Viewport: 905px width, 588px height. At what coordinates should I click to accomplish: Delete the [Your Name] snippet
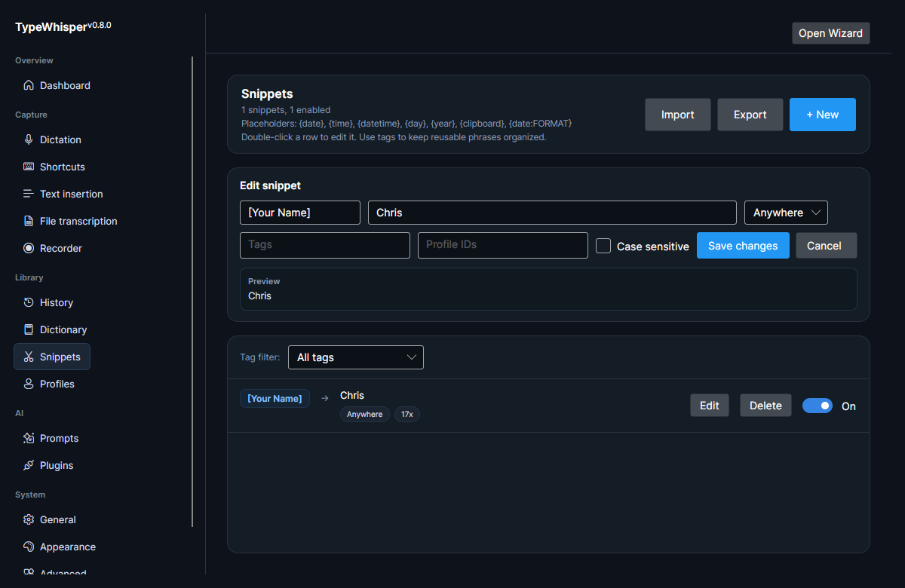(x=765, y=406)
